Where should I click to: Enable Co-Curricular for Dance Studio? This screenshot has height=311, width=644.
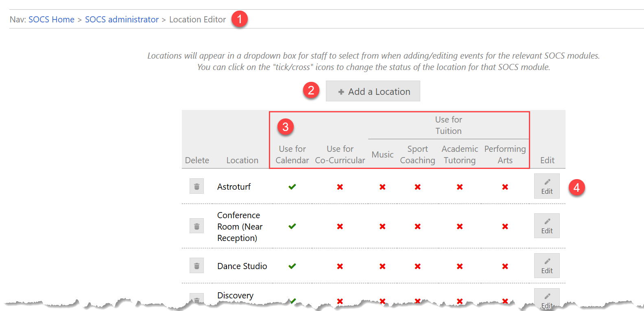pyautogui.click(x=340, y=266)
